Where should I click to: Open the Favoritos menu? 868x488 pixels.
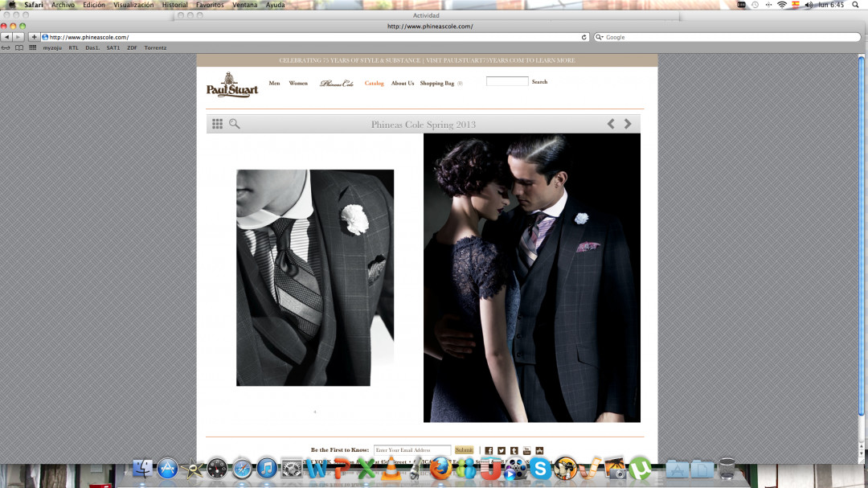pos(210,5)
